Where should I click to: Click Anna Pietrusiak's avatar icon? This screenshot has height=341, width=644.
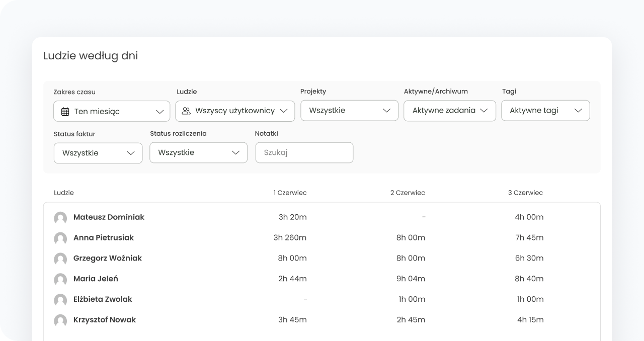coord(60,238)
